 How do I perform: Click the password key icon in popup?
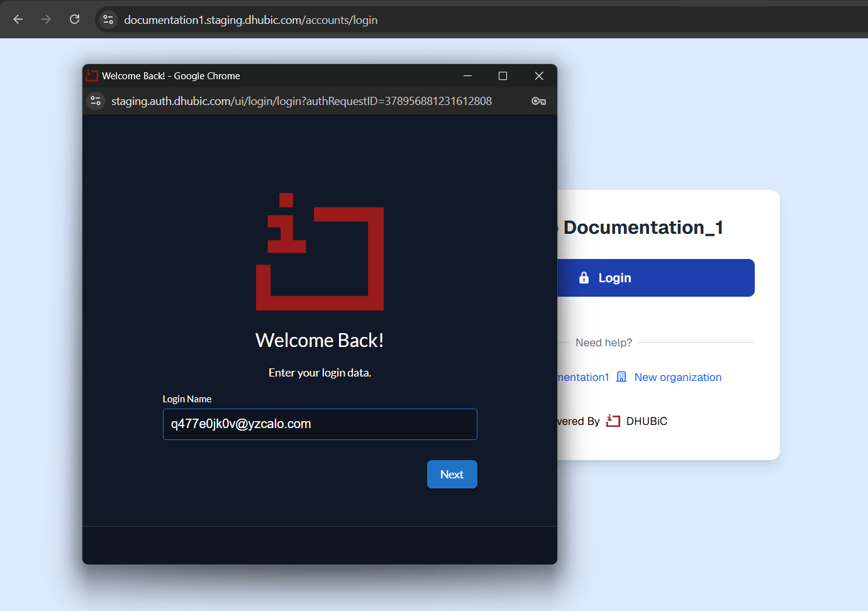(538, 101)
